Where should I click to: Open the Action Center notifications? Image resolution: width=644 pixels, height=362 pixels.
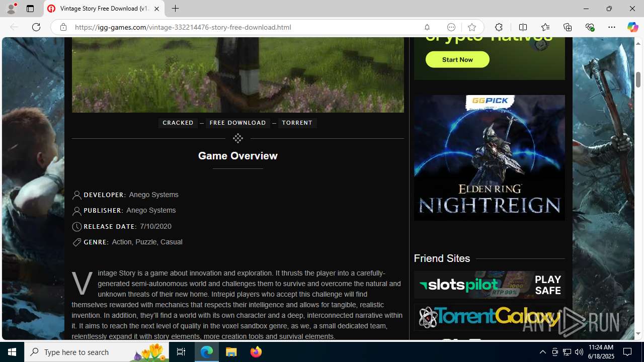[628, 352]
